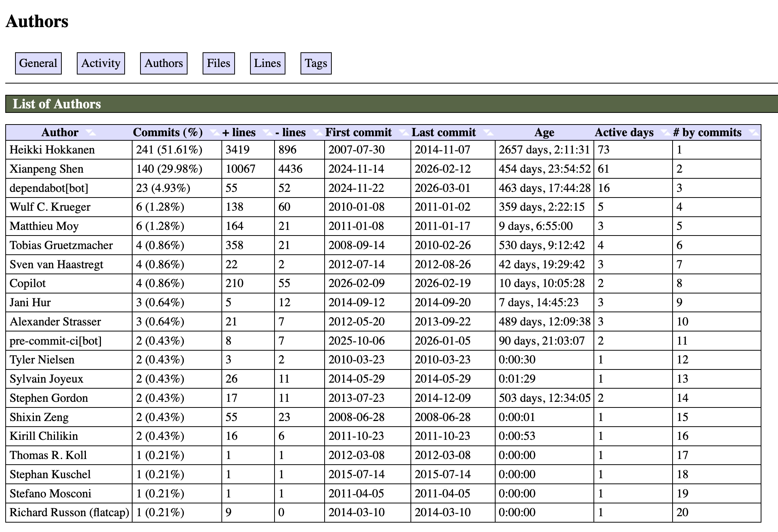Click sort arrow icon beside First commit header
Viewport: 778px width, 532px height.
[403, 132]
